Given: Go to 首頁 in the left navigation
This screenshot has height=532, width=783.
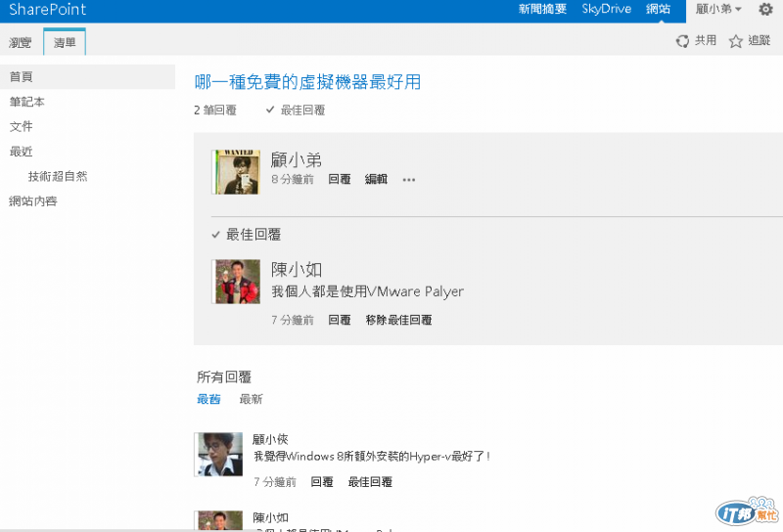Looking at the screenshot, I should [87, 77].
